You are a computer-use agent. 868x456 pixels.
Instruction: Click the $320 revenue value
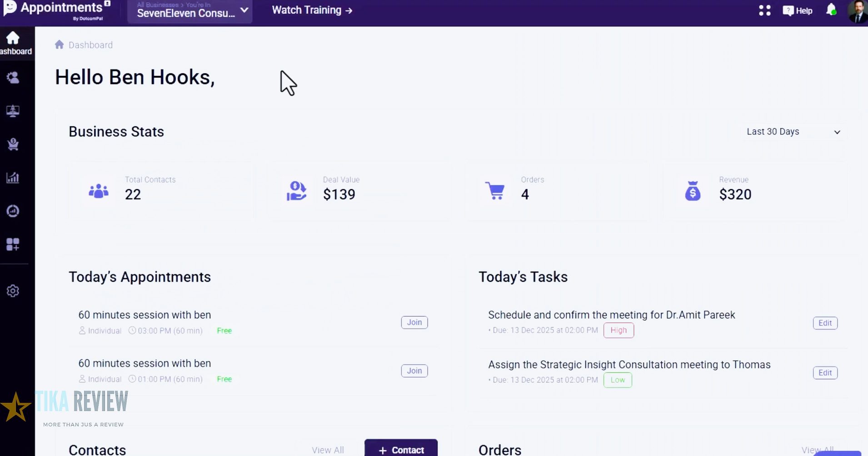[735, 194]
